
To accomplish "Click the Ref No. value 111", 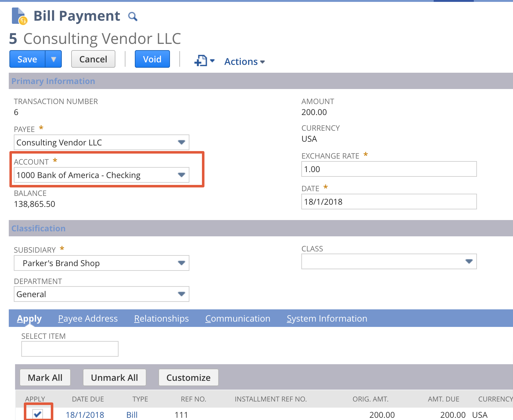I will point(181,415).
